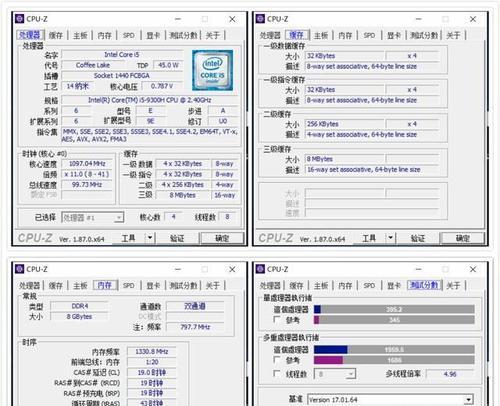Click multi-thread 這個處理器 score bar
The width and height of the screenshot is (500, 406).
click(x=394, y=349)
